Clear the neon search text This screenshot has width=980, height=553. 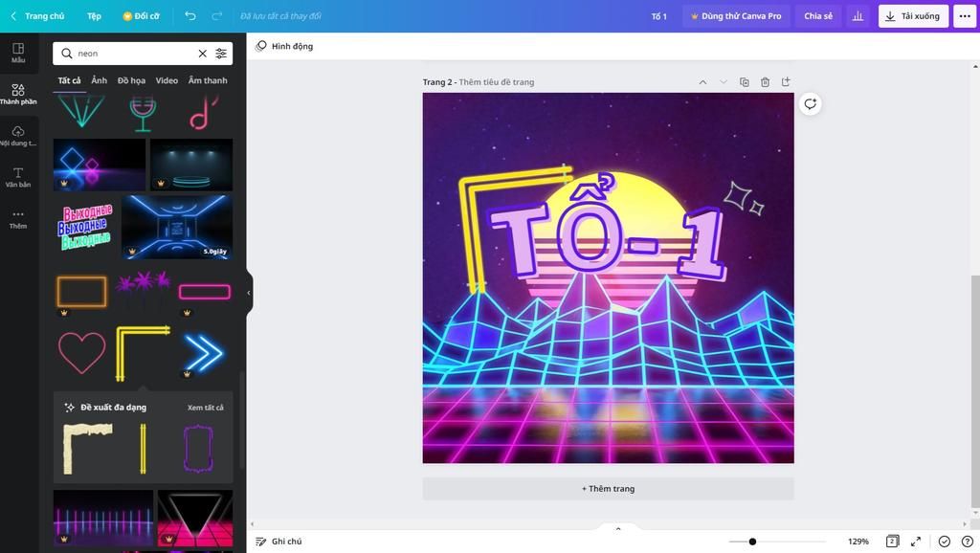[x=203, y=54]
